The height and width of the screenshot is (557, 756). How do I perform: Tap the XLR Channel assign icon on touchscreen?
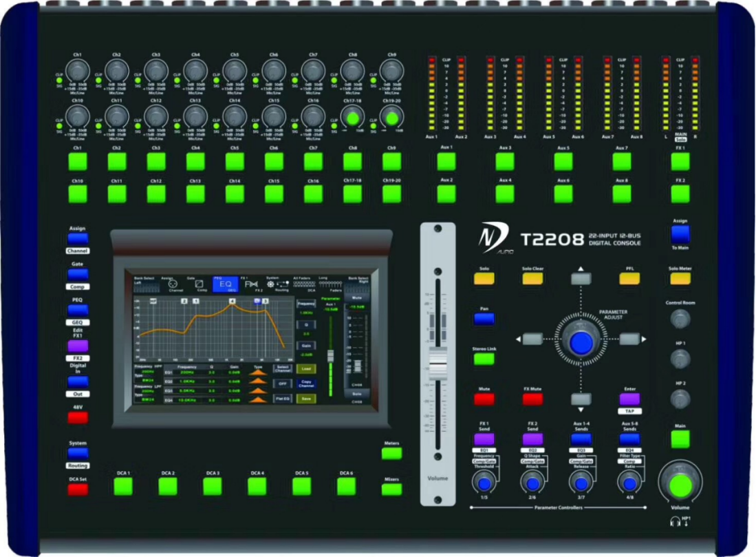tap(173, 284)
